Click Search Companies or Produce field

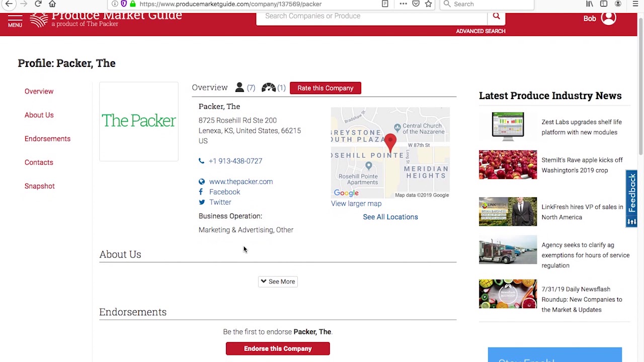pyautogui.click(x=371, y=16)
